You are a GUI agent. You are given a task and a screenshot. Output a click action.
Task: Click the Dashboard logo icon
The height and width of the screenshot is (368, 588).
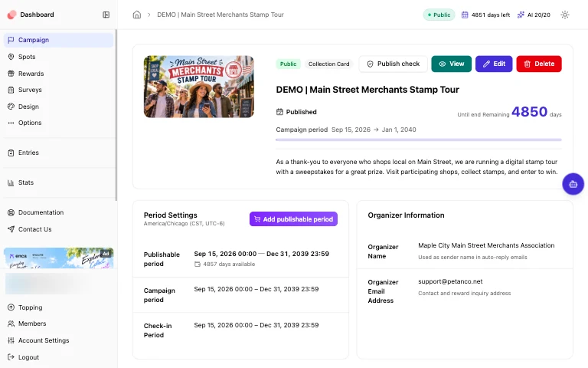click(x=11, y=15)
